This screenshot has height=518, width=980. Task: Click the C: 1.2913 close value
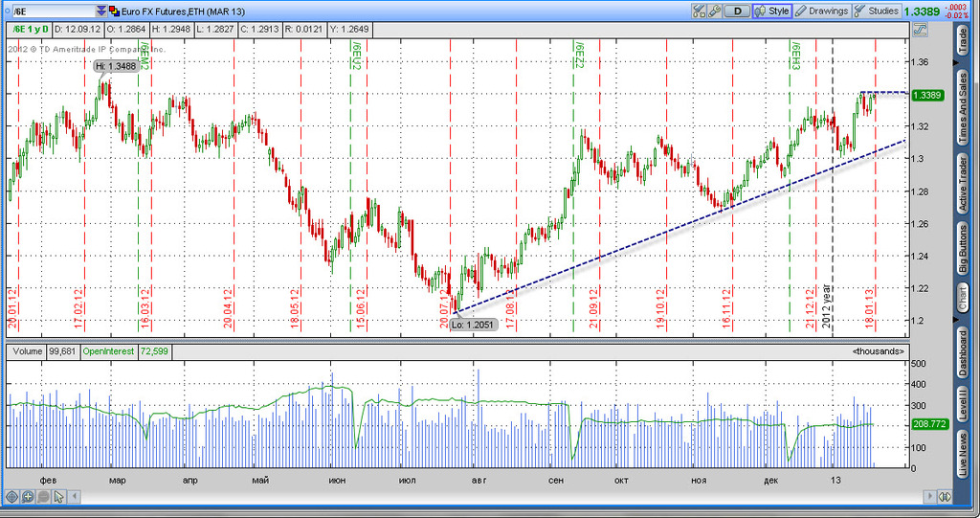click(x=258, y=30)
